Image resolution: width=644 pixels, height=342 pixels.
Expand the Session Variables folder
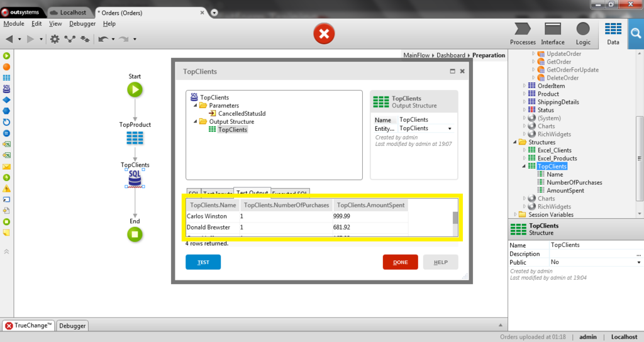[x=515, y=214]
